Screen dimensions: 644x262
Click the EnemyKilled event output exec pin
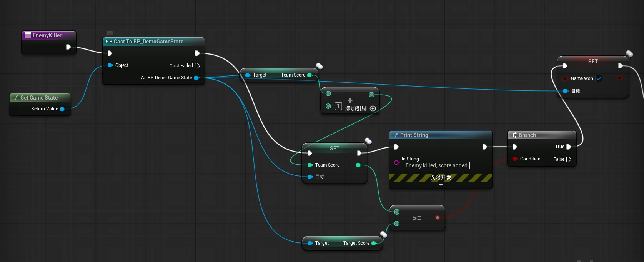point(68,47)
